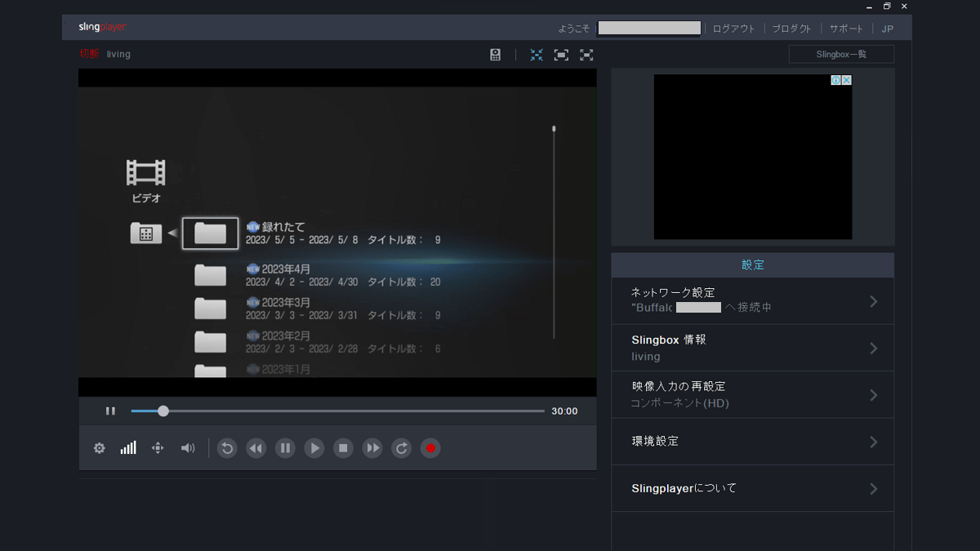This screenshot has width=980, height=551.
Task: Click the slingplayer logo
Action: pyautogui.click(x=103, y=27)
